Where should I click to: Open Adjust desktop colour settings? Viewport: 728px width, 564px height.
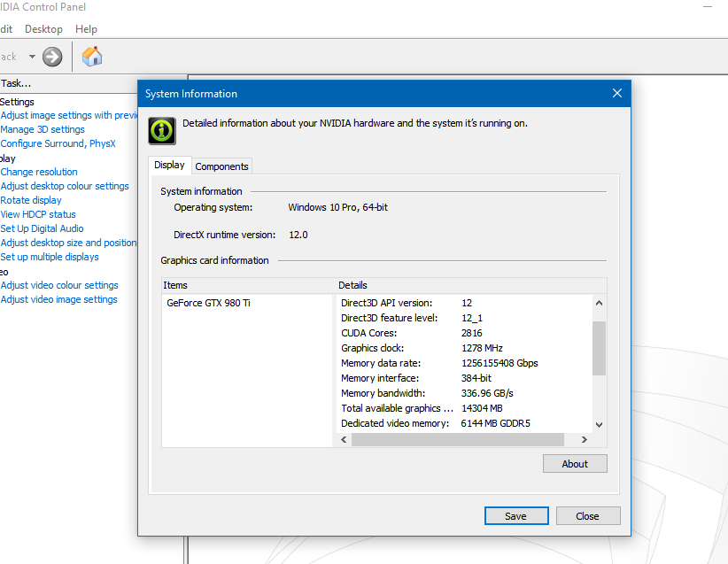pos(65,186)
